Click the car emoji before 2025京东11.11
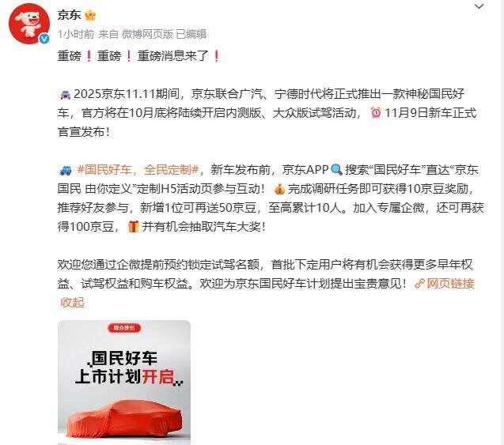This screenshot has width=504, height=445. (x=65, y=94)
